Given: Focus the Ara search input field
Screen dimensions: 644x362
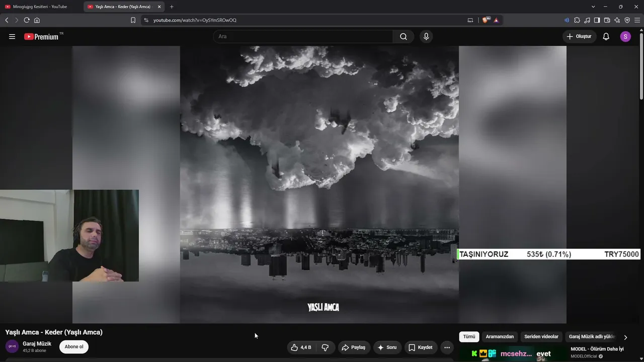Looking at the screenshot, I should pyautogui.click(x=303, y=37).
